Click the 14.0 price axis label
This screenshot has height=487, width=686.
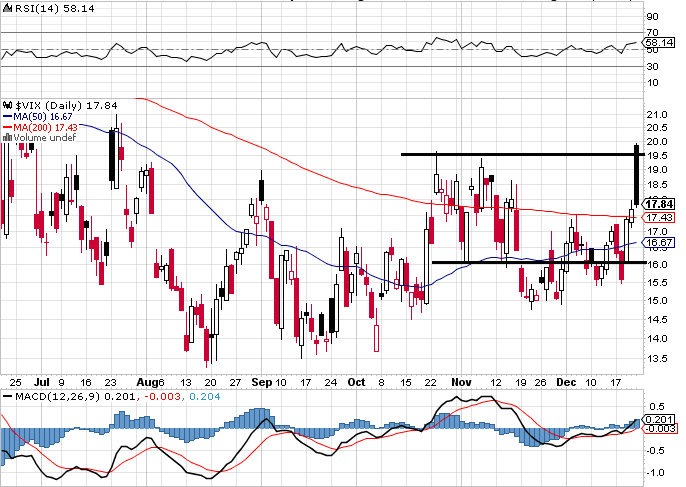coord(657,339)
